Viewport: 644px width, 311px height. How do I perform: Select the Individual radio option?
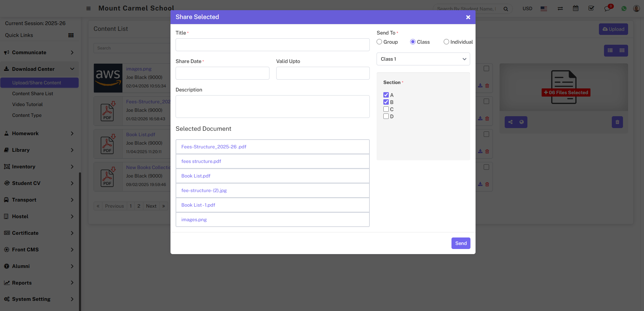click(x=446, y=42)
